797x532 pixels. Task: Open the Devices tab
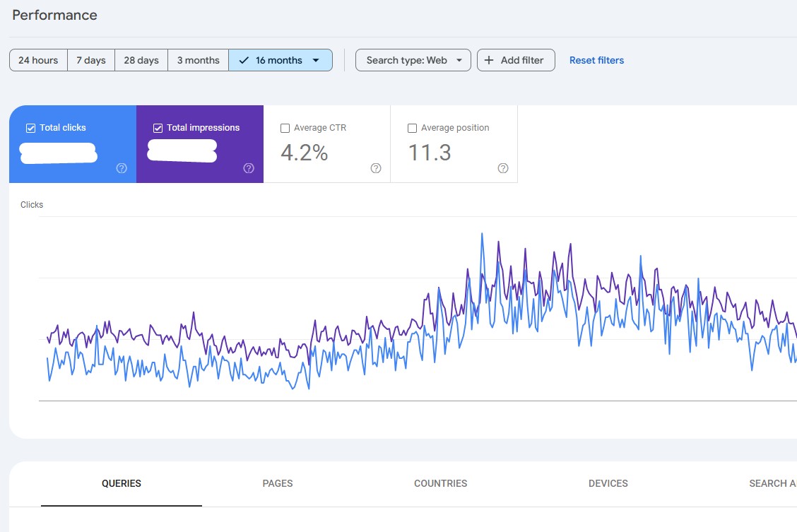[x=608, y=483]
